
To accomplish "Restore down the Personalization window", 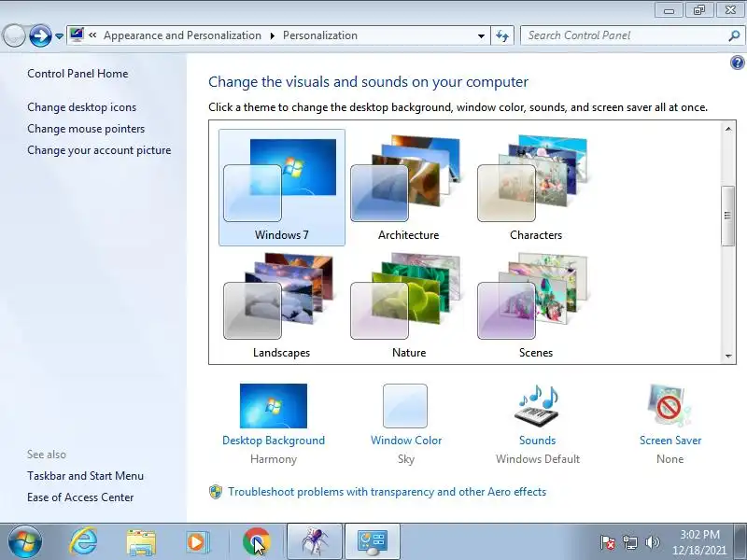I will tap(699, 10).
